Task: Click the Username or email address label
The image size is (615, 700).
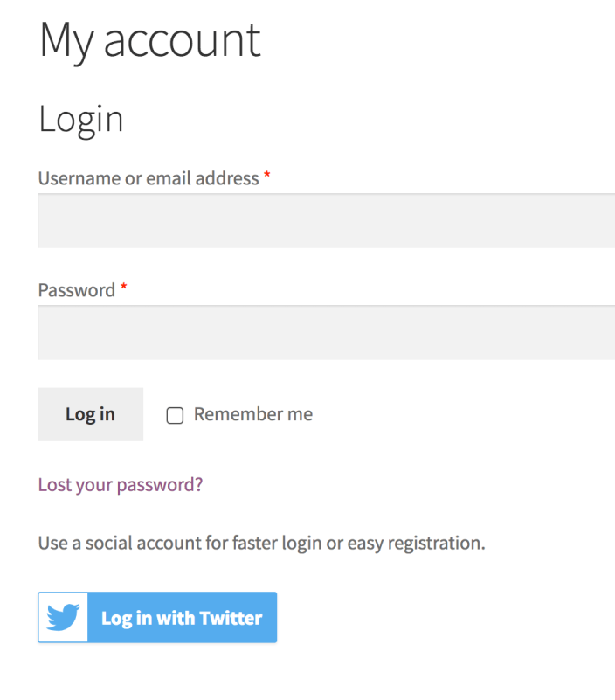Action: [x=149, y=178]
